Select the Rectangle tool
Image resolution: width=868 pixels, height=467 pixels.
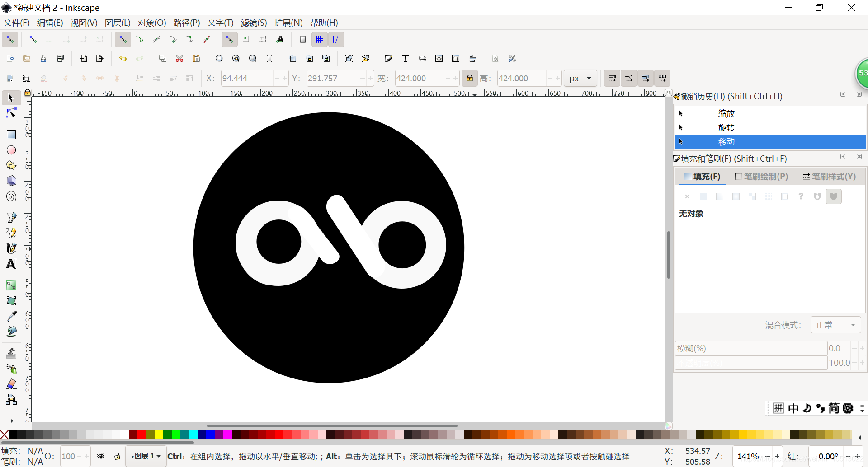pyautogui.click(x=11, y=135)
